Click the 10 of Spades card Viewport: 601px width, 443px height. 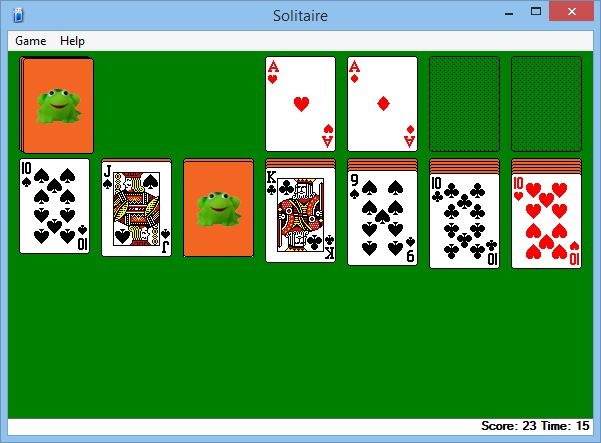pos(54,206)
